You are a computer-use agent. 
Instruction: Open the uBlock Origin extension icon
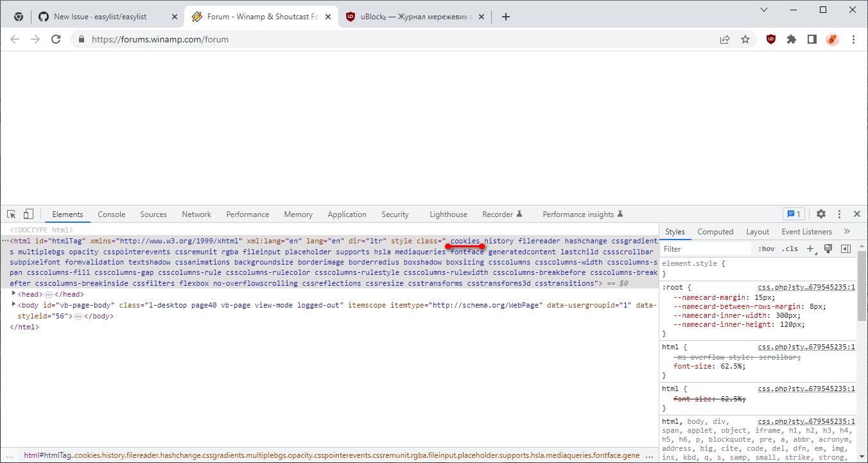pos(770,39)
